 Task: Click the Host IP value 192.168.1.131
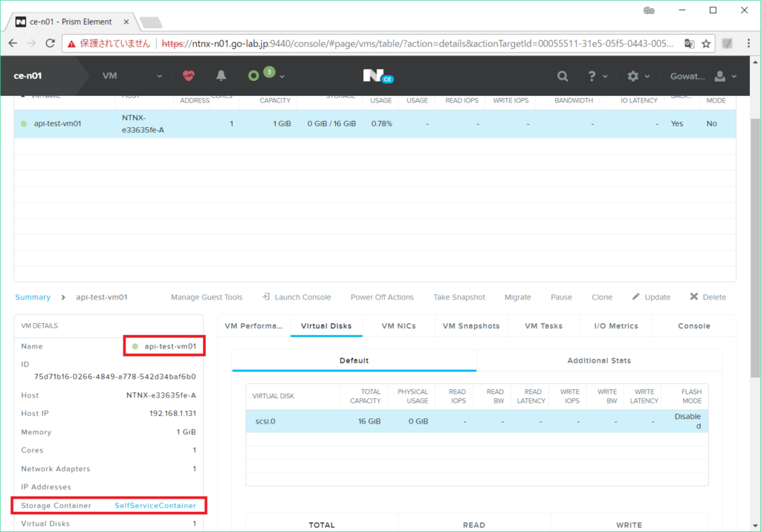click(172, 413)
